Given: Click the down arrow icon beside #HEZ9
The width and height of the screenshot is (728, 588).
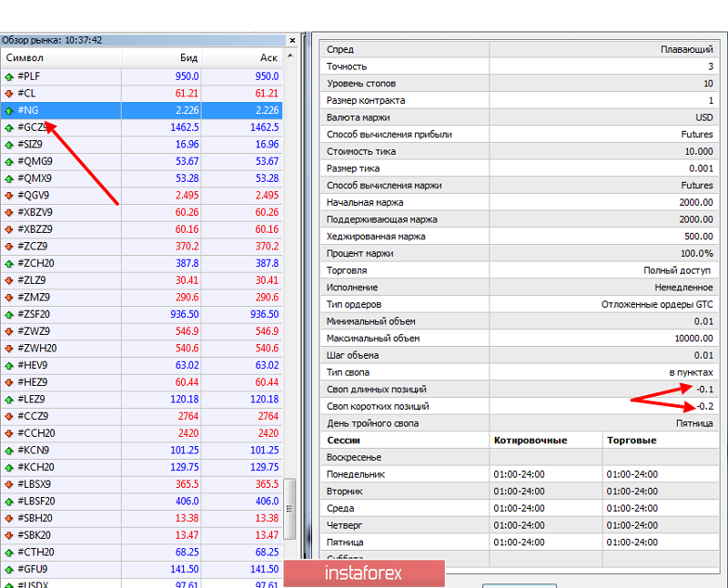Looking at the screenshot, I should pyautogui.click(x=9, y=382).
